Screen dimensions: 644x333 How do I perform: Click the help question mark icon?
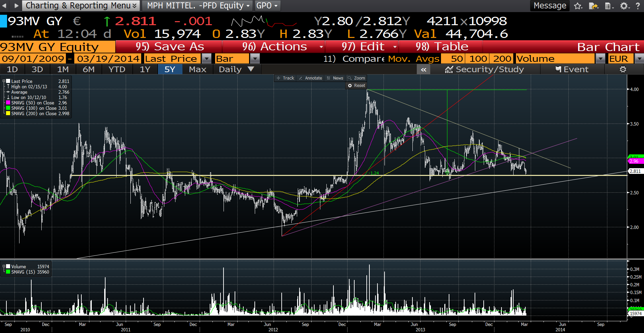point(638,6)
